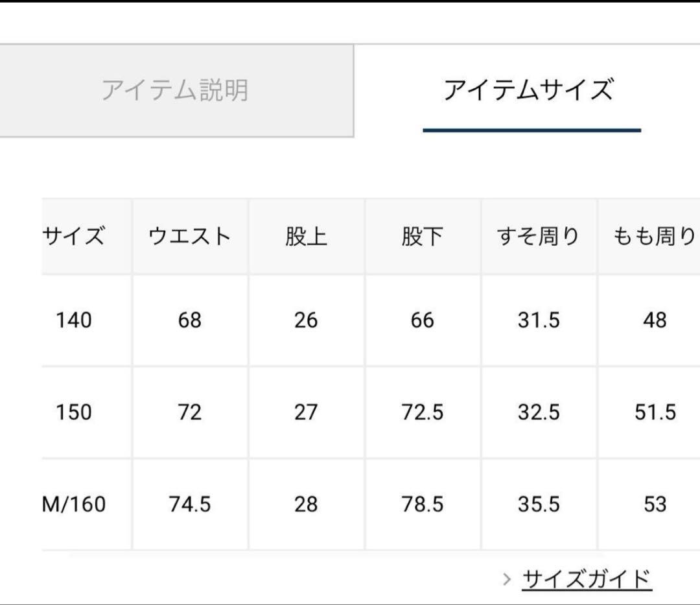Click the 股下 value 72.5 cell
The image size is (700, 605).
click(x=423, y=412)
